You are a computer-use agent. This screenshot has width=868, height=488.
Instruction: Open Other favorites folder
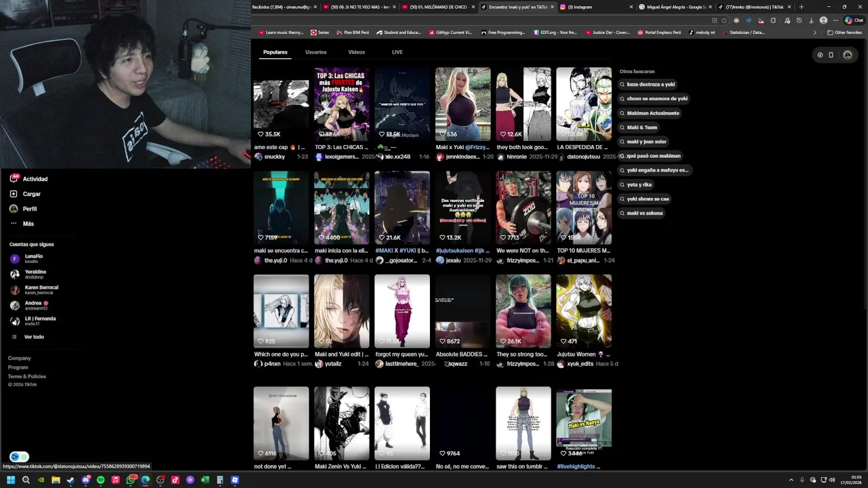[844, 33]
